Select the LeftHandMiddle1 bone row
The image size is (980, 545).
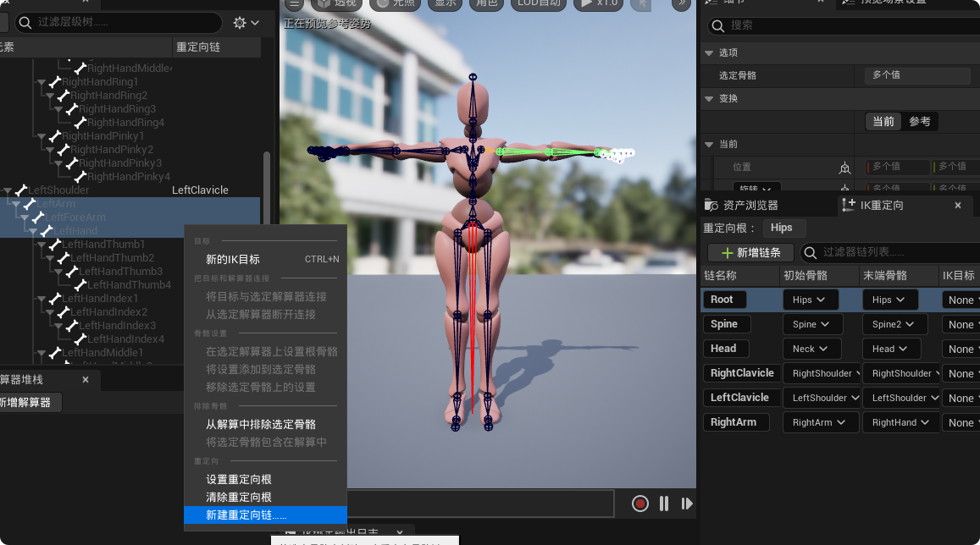(102, 353)
